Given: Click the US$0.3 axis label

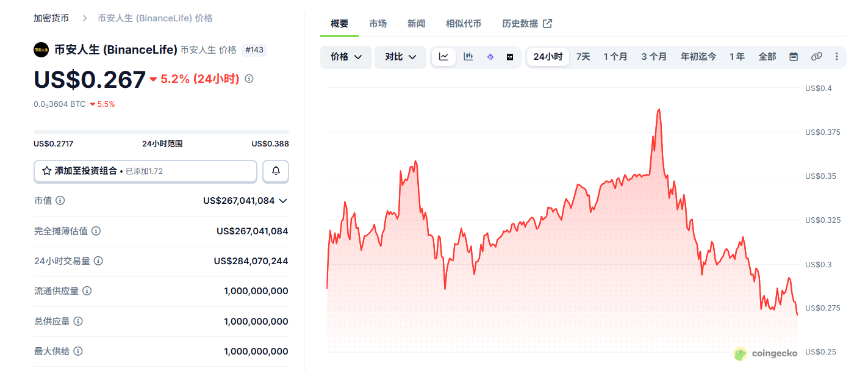Looking at the screenshot, I should tap(818, 264).
